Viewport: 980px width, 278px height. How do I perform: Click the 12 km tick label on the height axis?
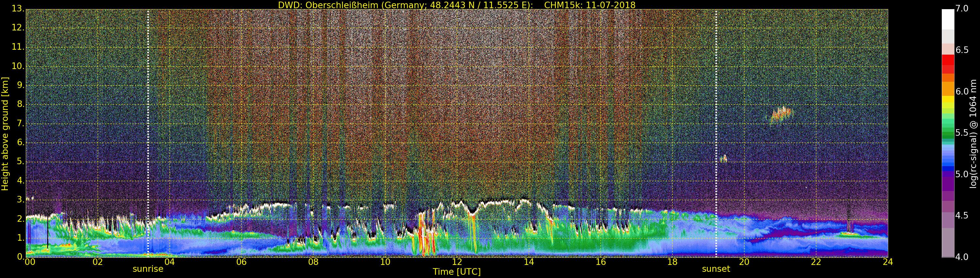pyautogui.click(x=18, y=27)
